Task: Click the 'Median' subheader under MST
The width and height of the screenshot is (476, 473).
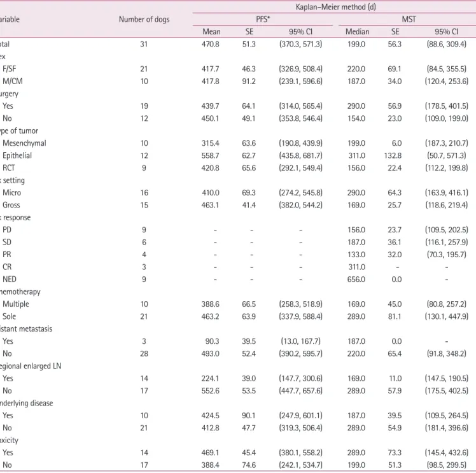Action: [x=357, y=32]
